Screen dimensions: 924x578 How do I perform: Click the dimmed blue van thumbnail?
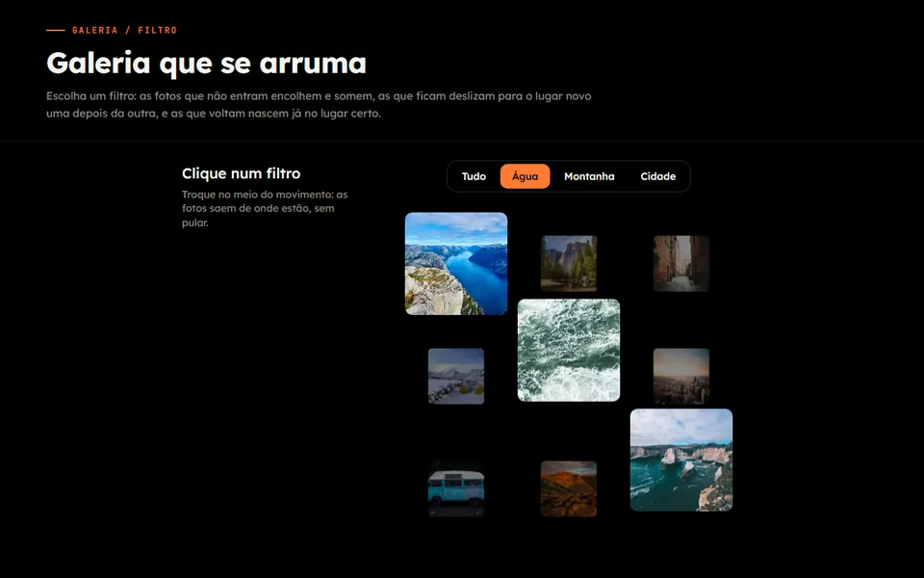(456, 489)
